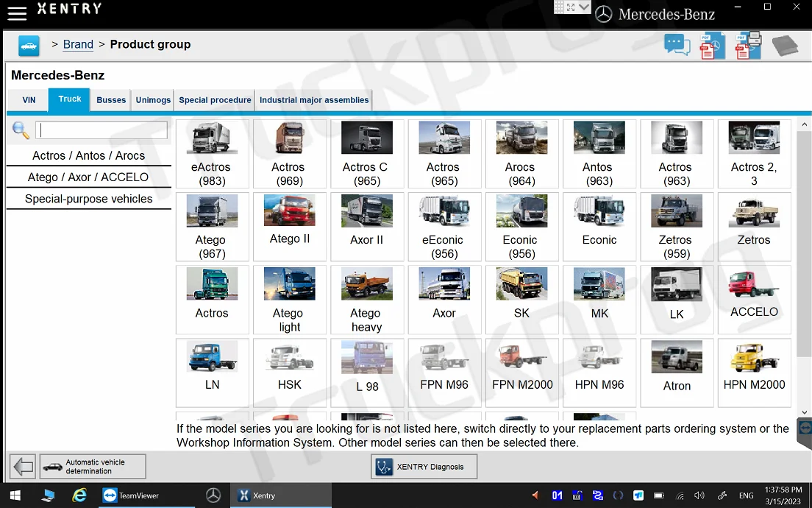Select the Atego (967) tile
The height and width of the screenshot is (508, 812).
(x=213, y=227)
